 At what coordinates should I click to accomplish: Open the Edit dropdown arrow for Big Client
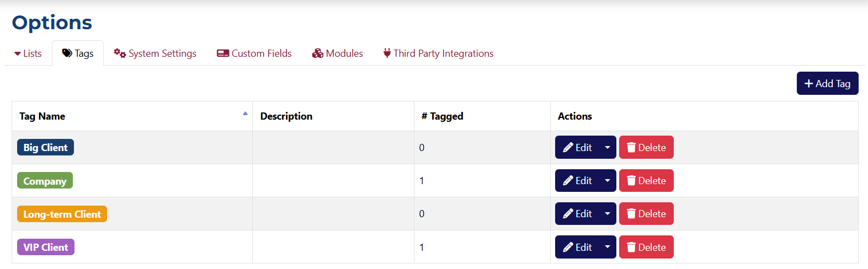(x=608, y=148)
